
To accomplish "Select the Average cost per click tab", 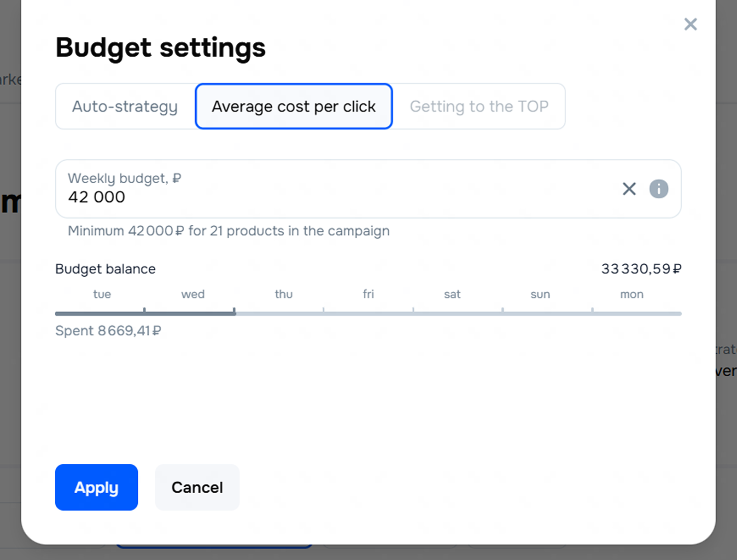I will [x=294, y=106].
